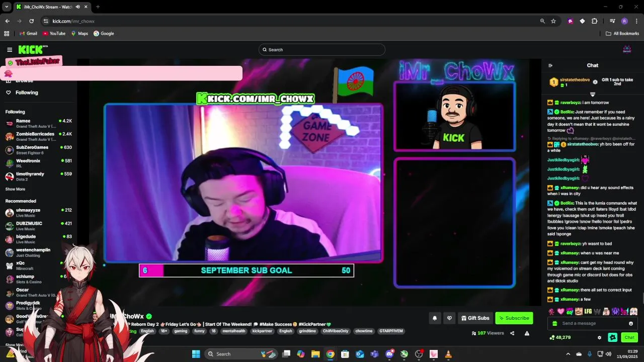Click the Gift Subs button
This screenshot has width=644, height=362.
click(475, 318)
